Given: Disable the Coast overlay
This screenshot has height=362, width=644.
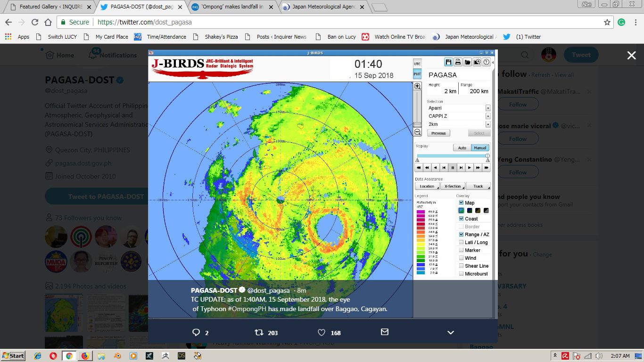Looking at the screenshot, I should (x=461, y=218).
